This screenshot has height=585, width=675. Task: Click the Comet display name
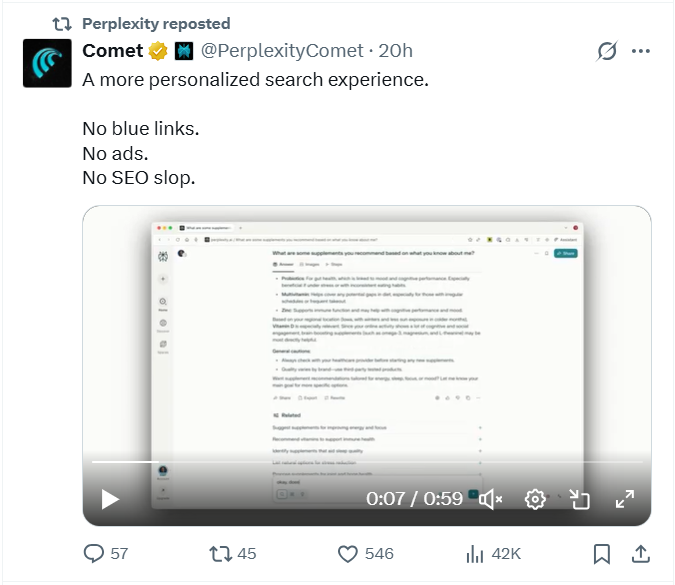pos(113,51)
